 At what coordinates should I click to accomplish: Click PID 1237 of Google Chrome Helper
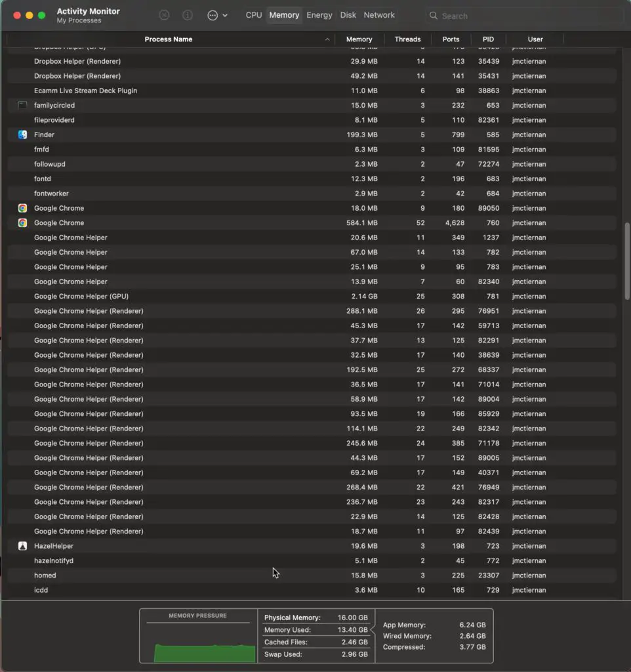point(491,238)
